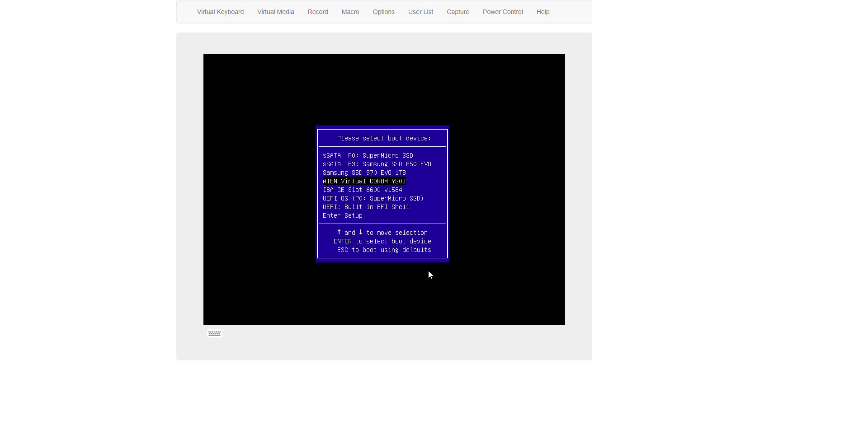
Task: Click the 'Please select boot device:' title
Action: (384, 138)
